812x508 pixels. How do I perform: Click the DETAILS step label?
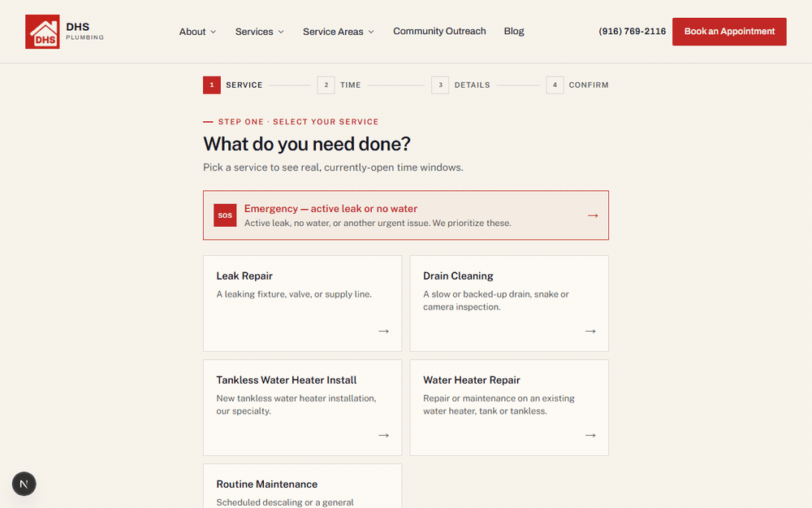click(472, 85)
